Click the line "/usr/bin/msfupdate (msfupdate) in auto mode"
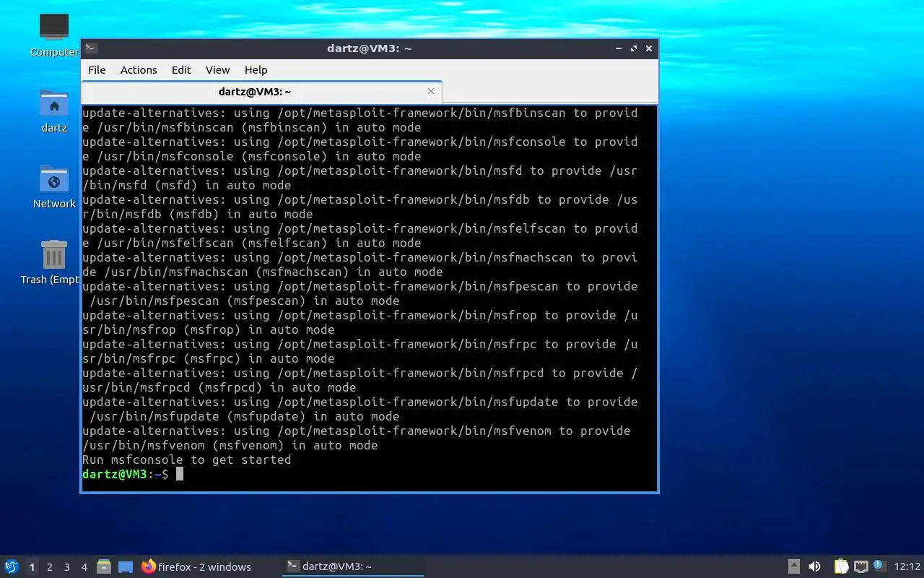Image resolution: width=924 pixels, height=578 pixels. [244, 416]
